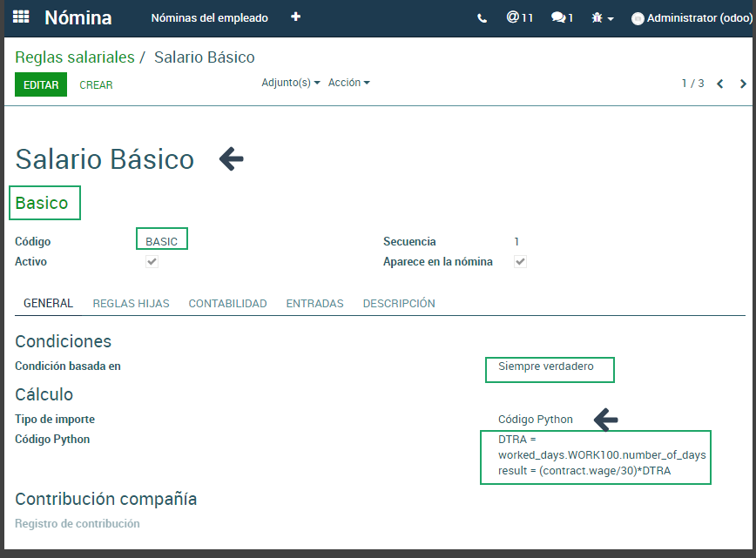Switch to the Contabilidad tab
This screenshot has width=756, height=558.
(x=227, y=304)
